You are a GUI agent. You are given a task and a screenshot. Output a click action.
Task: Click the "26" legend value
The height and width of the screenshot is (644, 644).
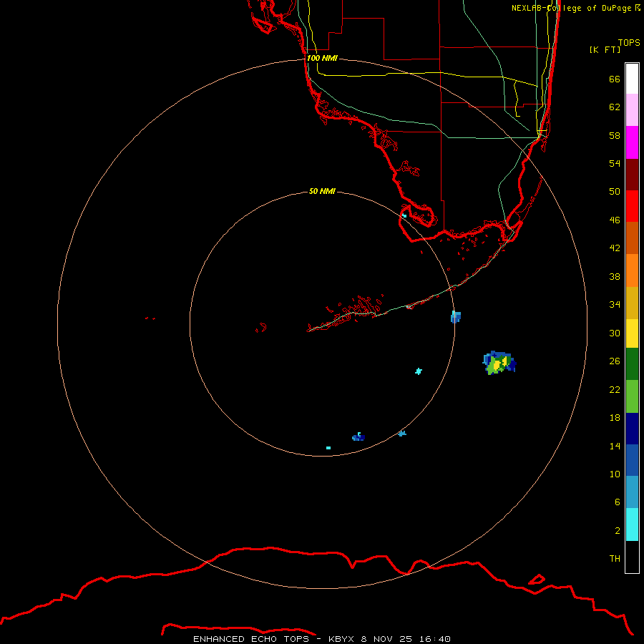(x=615, y=361)
